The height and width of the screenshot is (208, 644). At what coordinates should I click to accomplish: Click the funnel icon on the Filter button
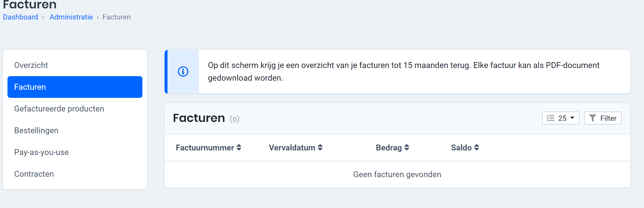tap(592, 118)
